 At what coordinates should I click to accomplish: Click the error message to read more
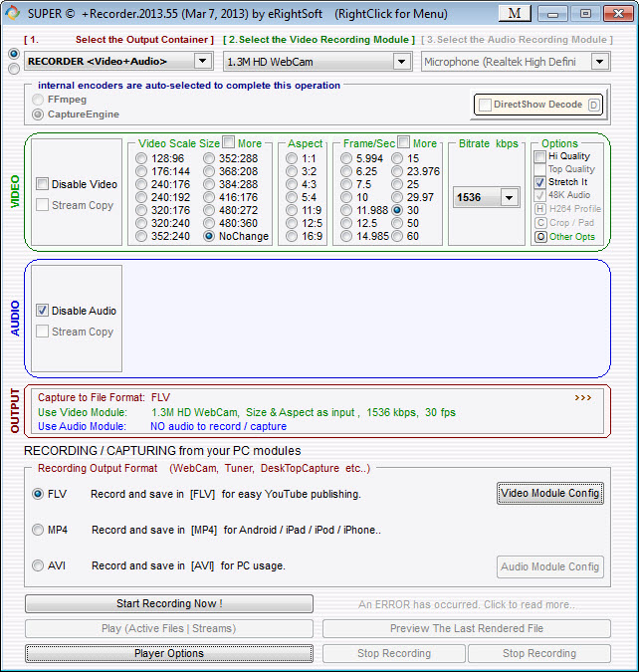click(x=467, y=604)
